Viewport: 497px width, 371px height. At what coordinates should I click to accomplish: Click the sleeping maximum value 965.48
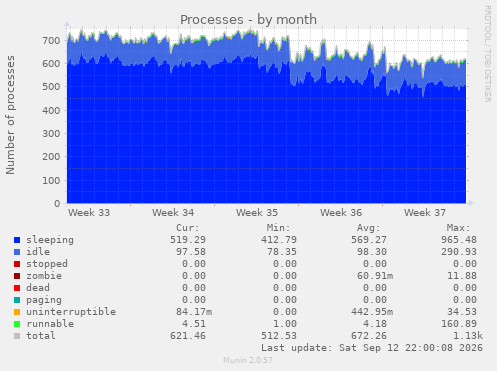tap(459, 240)
